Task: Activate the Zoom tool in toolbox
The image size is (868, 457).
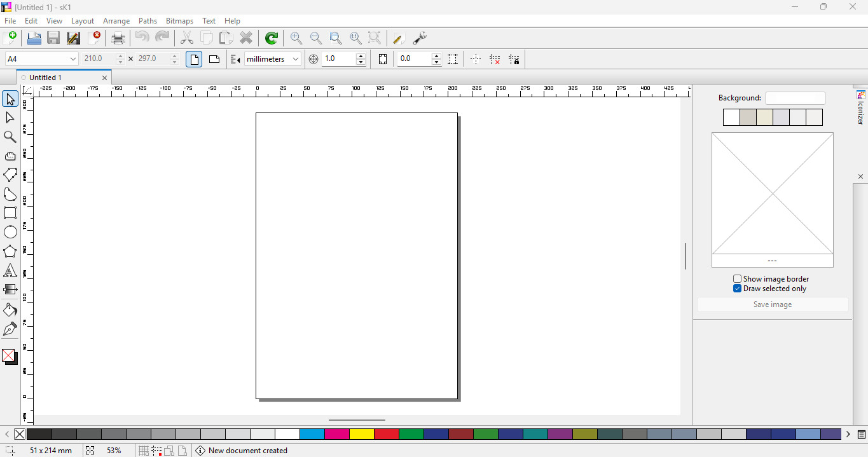Action: (x=10, y=137)
